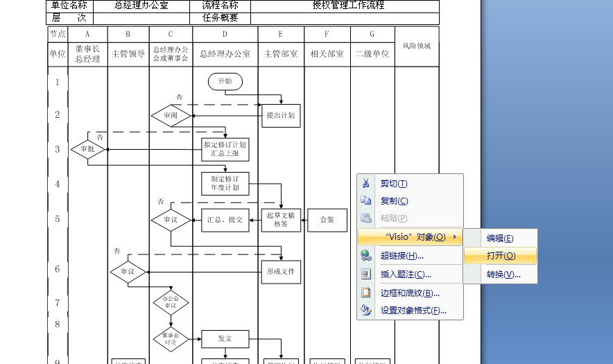Click the 审批 diamond in column A
Image resolution: width=613 pixels, height=364 pixels.
(x=87, y=149)
